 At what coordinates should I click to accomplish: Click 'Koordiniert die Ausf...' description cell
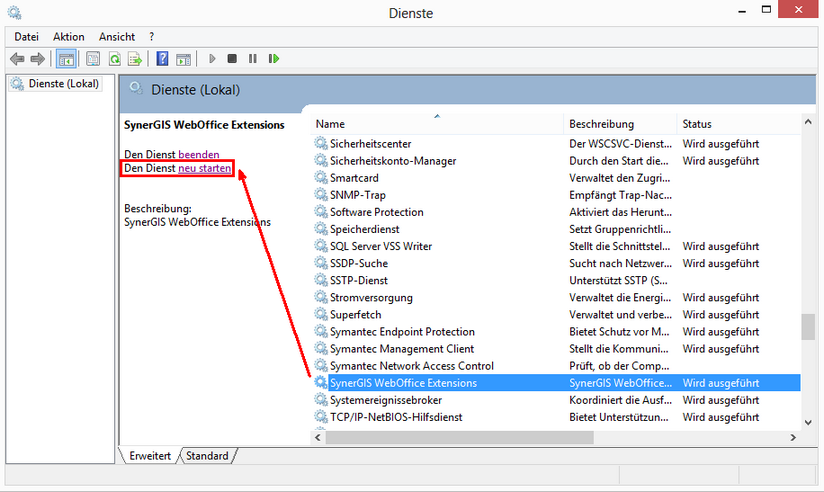[x=621, y=400]
